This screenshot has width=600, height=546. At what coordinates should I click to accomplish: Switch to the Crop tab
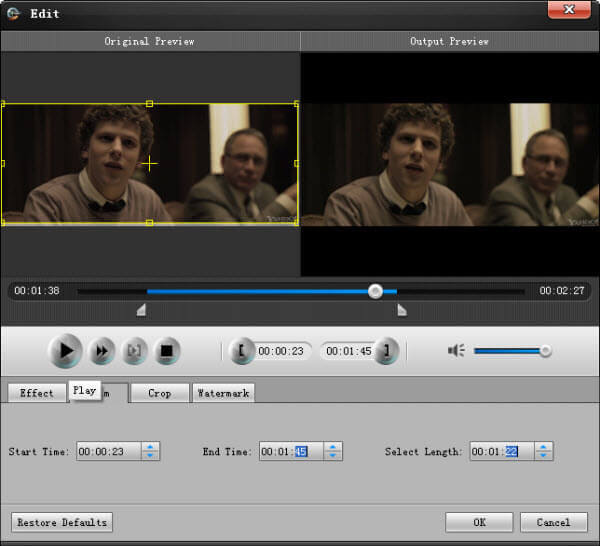(x=160, y=393)
